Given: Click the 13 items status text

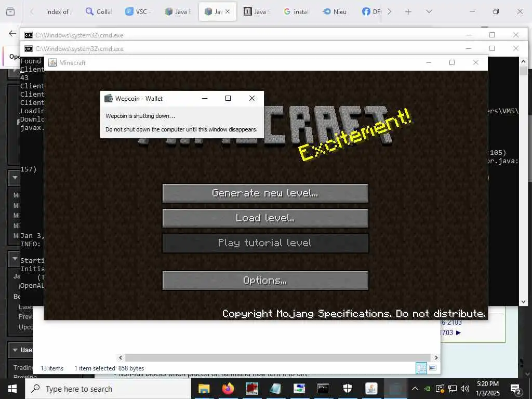Looking at the screenshot, I should (x=52, y=368).
